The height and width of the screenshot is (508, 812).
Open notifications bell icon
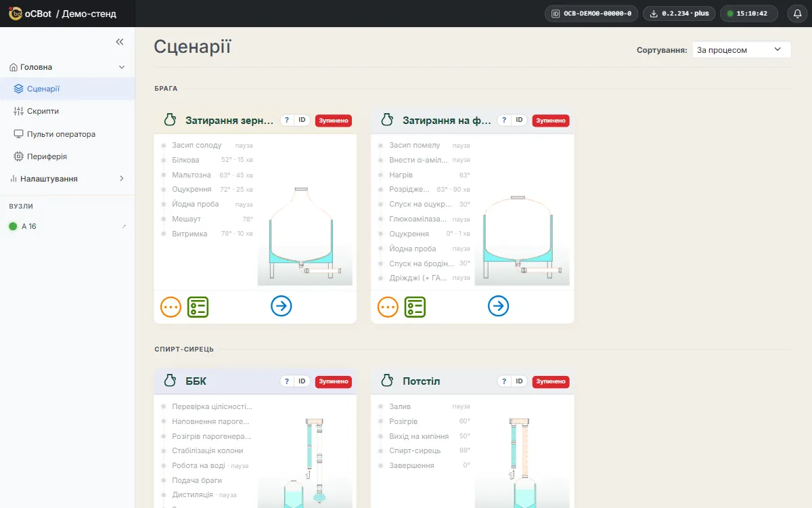coord(798,14)
